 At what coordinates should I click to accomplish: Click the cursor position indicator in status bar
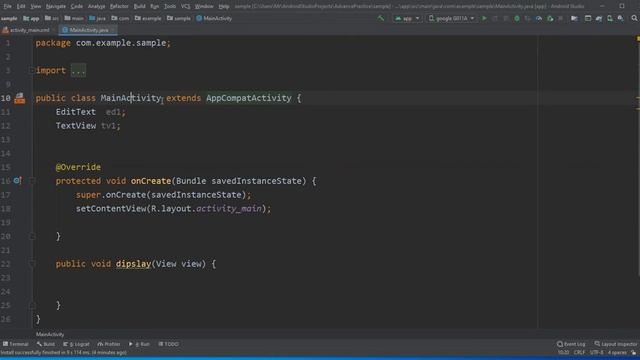pyautogui.click(x=563, y=353)
